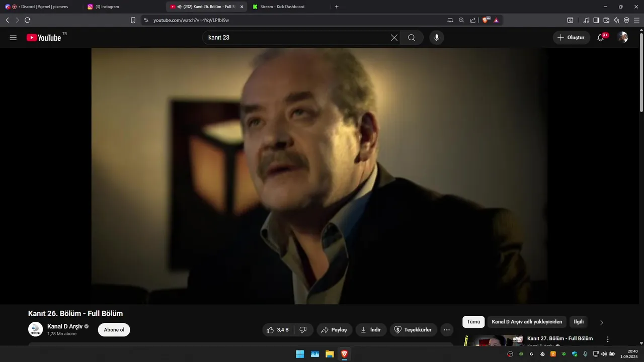Close the Kanıt 26. Bölüm tab
This screenshot has height=362, width=644.
242,7
